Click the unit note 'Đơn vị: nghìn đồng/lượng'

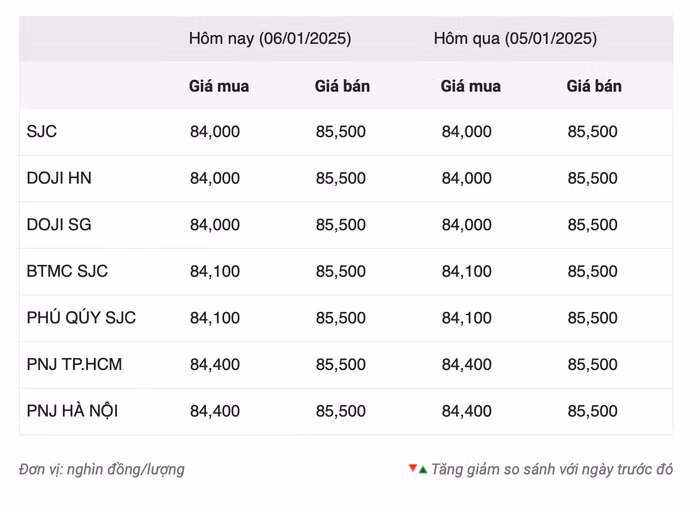tap(102, 469)
